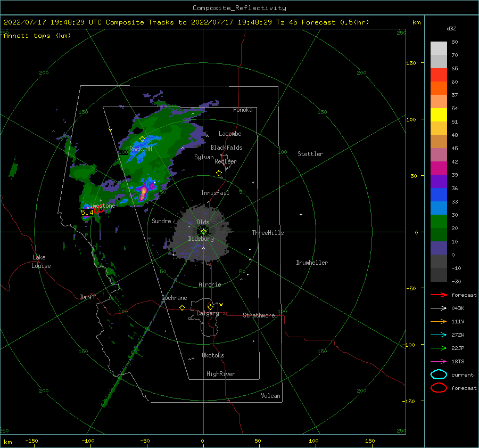Click the Drumheller city label
This screenshot has width=479, height=448.
[x=312, y=263]
